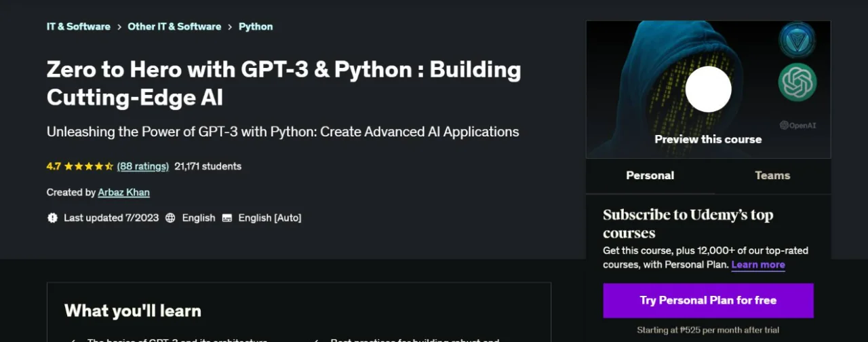This screenshot has height=342, width=868.
Task: Click the 4.7 rating number
Action: [x=54, y=166]
